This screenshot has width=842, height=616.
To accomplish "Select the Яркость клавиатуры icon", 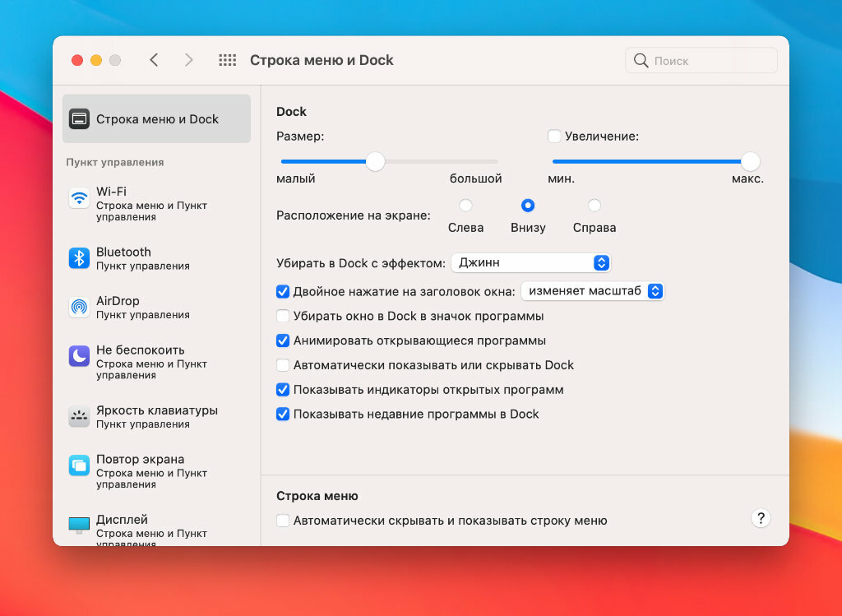I will pos(79,417).
